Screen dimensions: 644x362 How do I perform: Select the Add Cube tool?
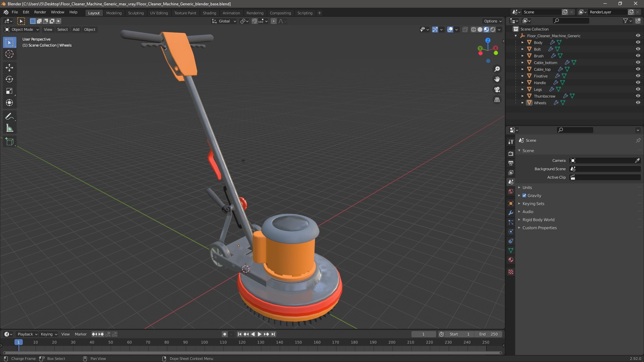(9, 141)
